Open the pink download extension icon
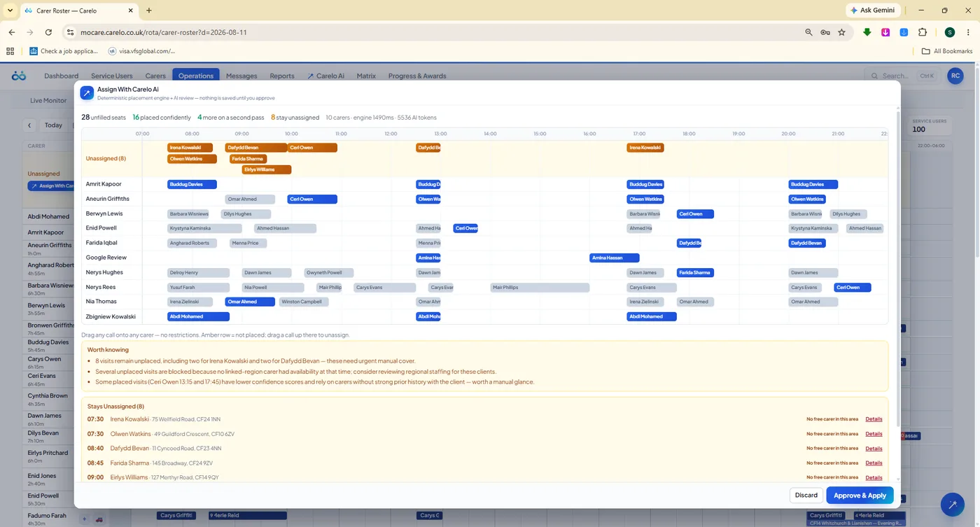Viewport: 980px width, 527px height. [885, 32]
